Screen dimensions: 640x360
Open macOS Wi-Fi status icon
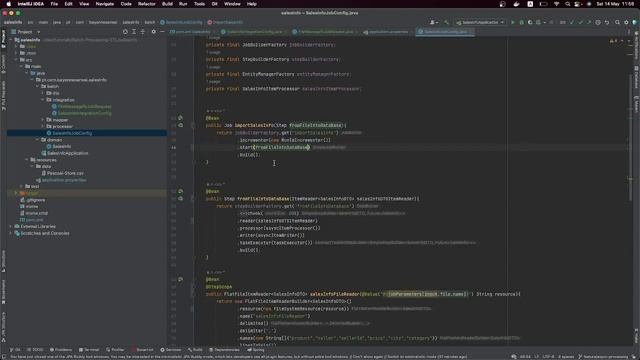[556, 4]
